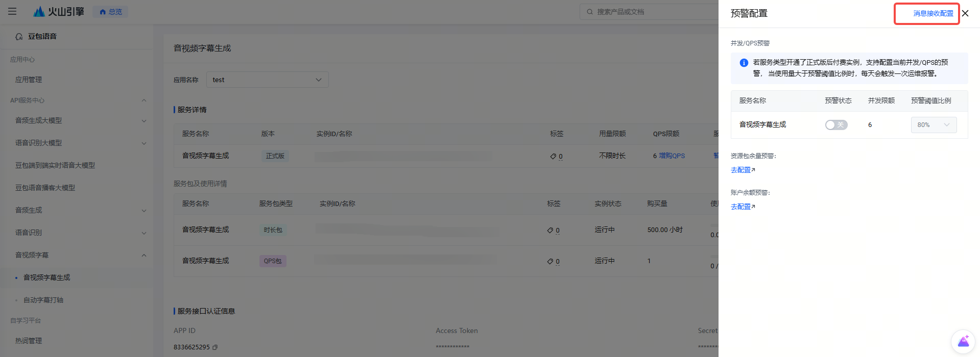Image resolution: width=980 pixels, height=357 pixels.
Task: Click the 豆包语音 headset icon
Action: point(19,36)
